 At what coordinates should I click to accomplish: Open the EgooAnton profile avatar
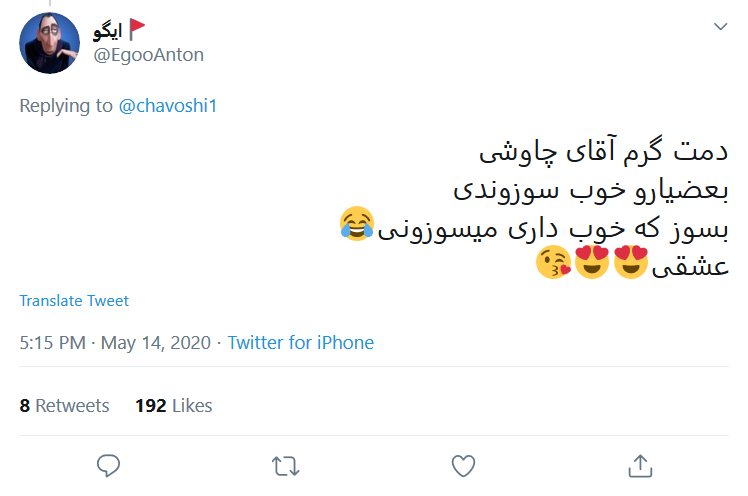pyautogui.click(x=50, y=43)
